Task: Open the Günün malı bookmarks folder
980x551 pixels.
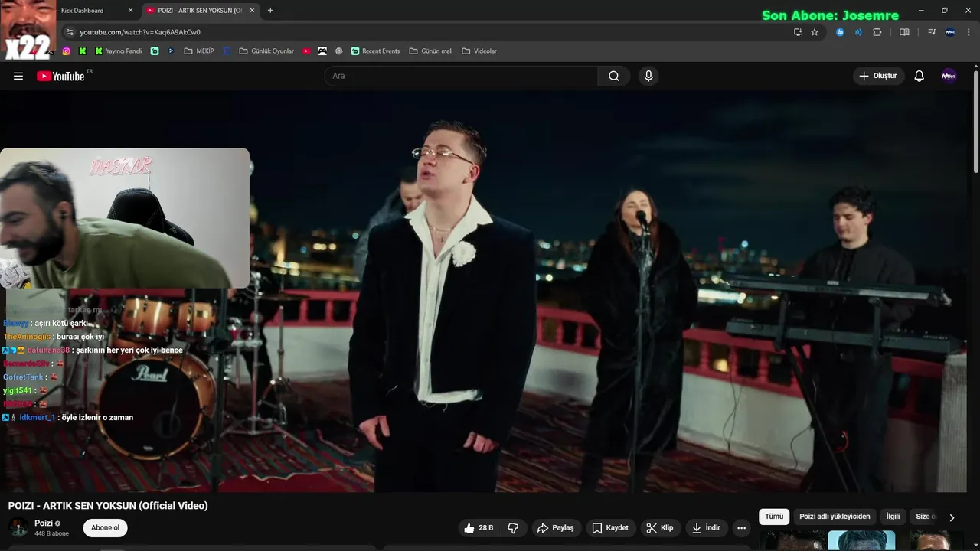Action: 431,51
